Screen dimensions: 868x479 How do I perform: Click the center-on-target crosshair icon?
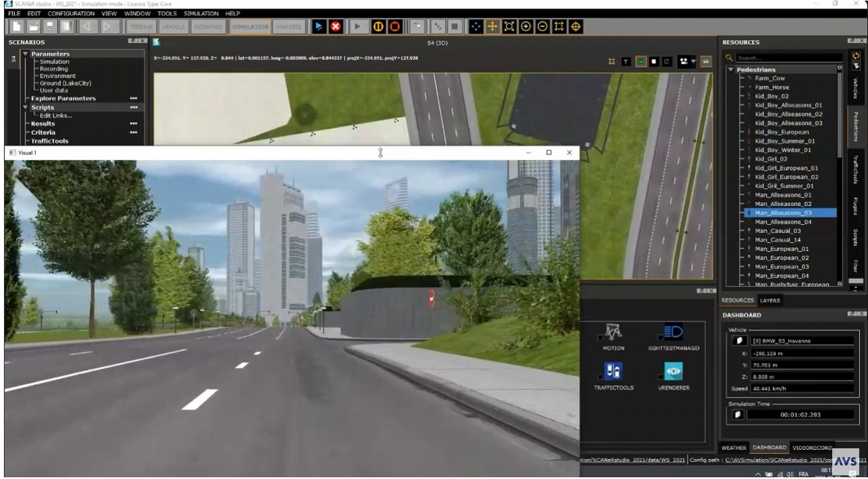pos(575,27)
